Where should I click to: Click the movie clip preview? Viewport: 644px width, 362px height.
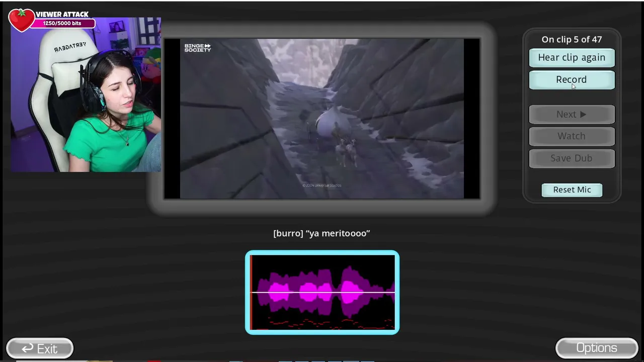click(322, 119)
